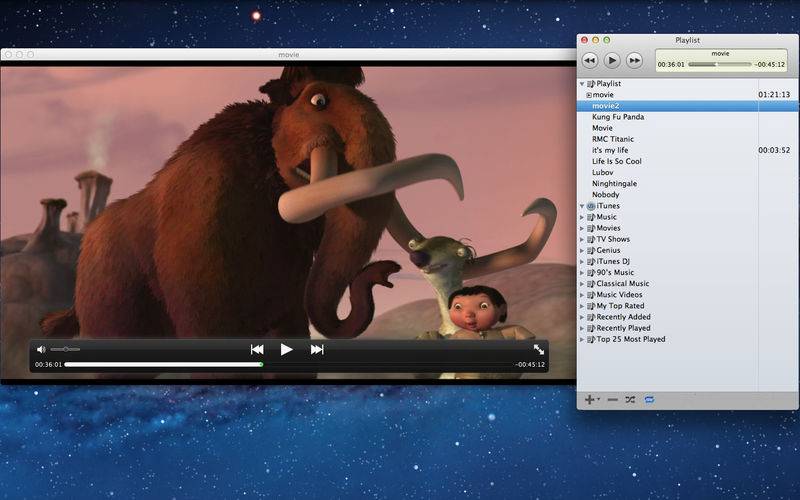Expand the 90's Music node

[582, 273]
